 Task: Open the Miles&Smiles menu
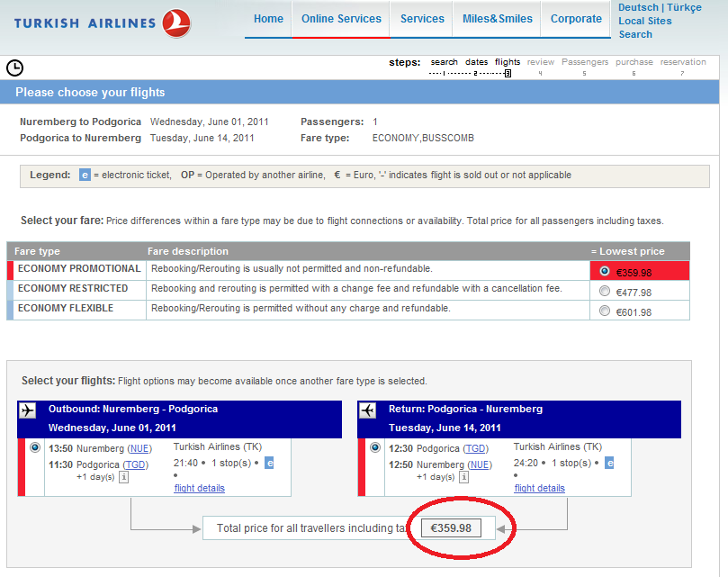click(x=497, y=19)
